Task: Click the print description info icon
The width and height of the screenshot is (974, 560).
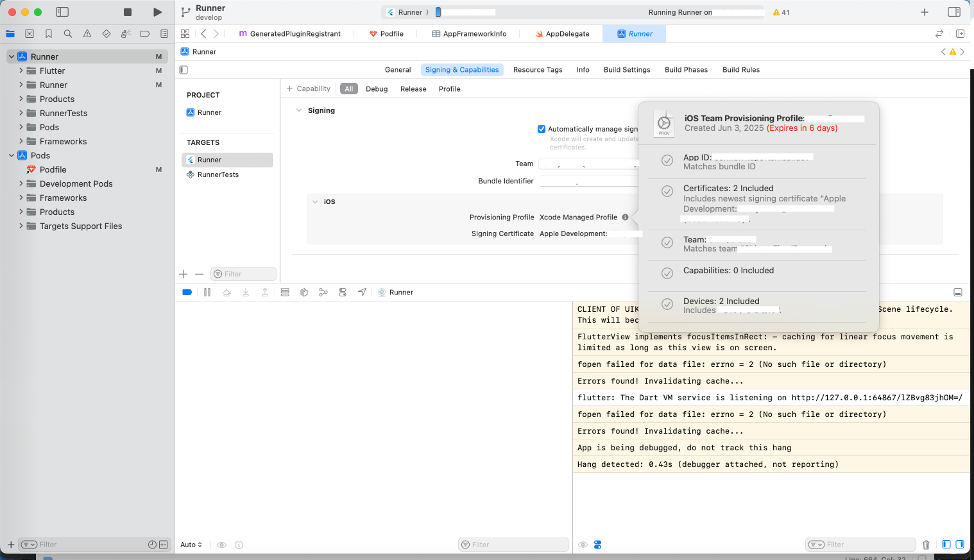Action: [x=239, y=545]
